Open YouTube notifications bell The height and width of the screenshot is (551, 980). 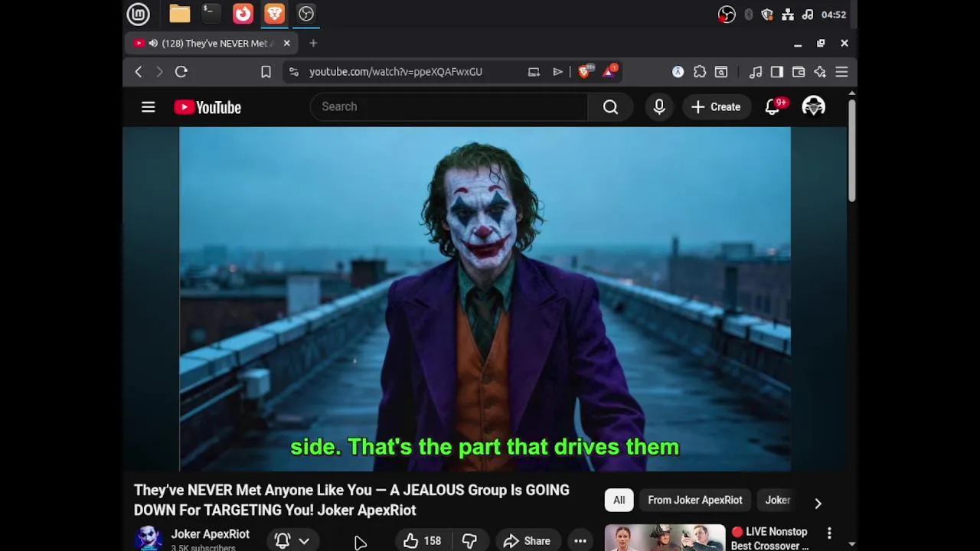[x=773, y=107]
